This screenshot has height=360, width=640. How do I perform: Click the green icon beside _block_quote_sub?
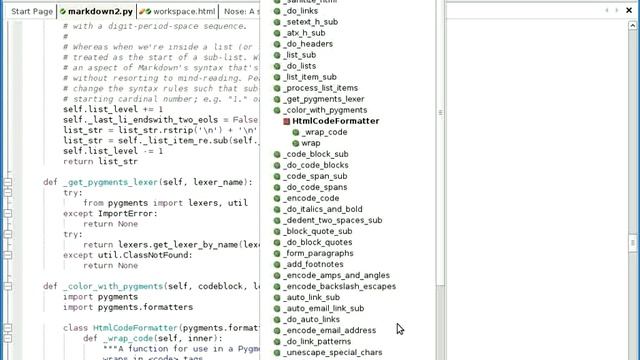277,231
